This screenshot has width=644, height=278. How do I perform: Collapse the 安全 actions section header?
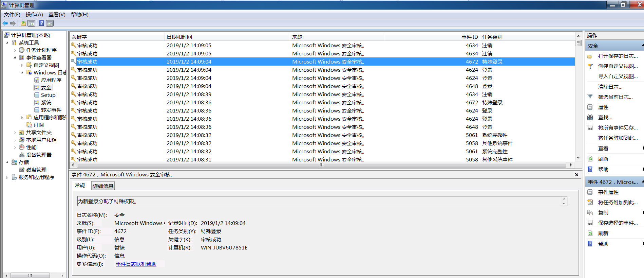point(615,46)
